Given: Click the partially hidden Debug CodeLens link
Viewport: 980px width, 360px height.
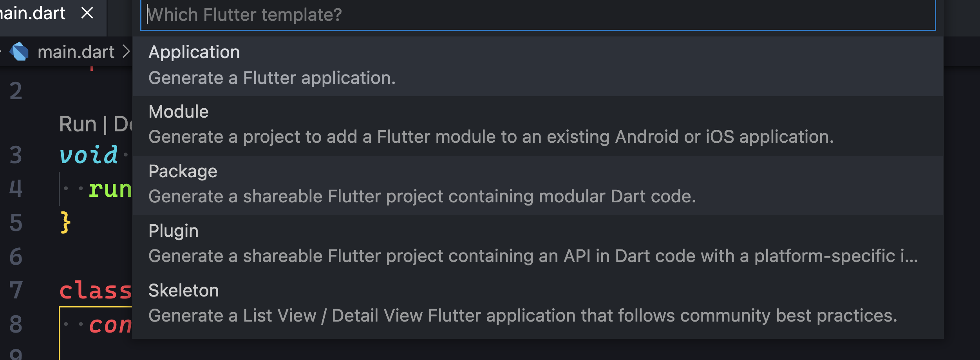Looking at the screenshot, I should (123, 124).
